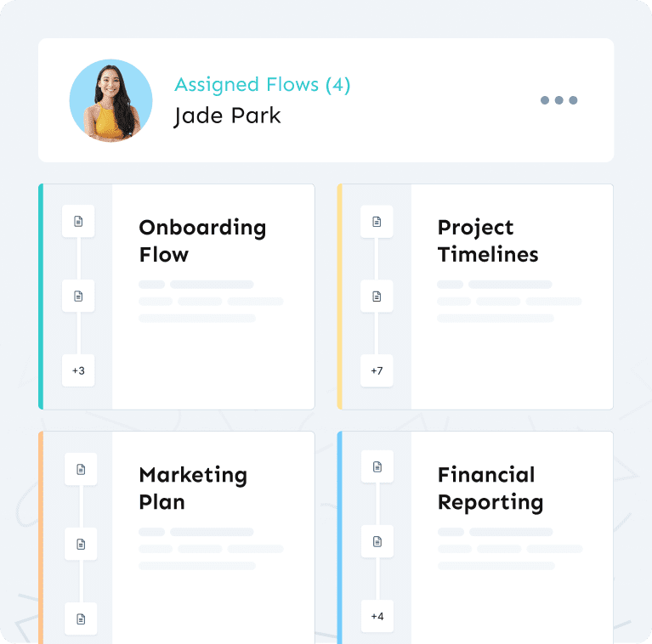
Task: Click the second document icon in Project Timelines
Action: pyautogui.click(x=377, y=297)
